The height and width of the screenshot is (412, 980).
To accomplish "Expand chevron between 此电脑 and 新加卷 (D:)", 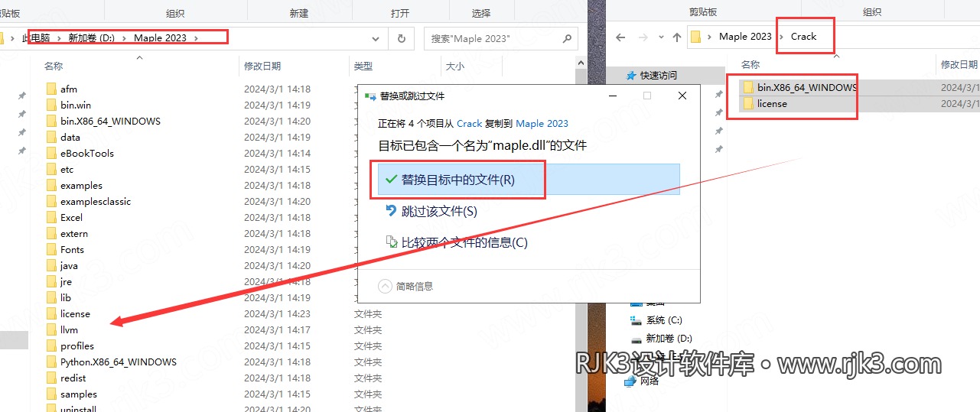I will pyautogui.click(x=60, y=37).
